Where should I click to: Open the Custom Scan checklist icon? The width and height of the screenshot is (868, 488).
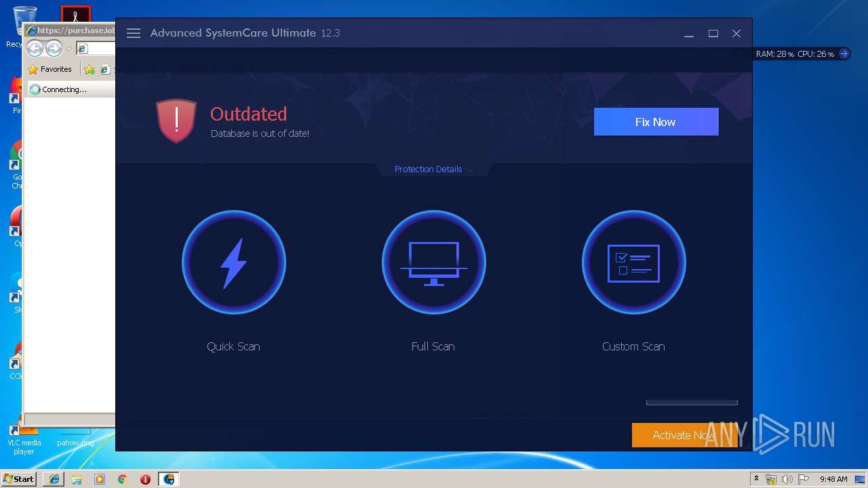(x=634, y=262)
